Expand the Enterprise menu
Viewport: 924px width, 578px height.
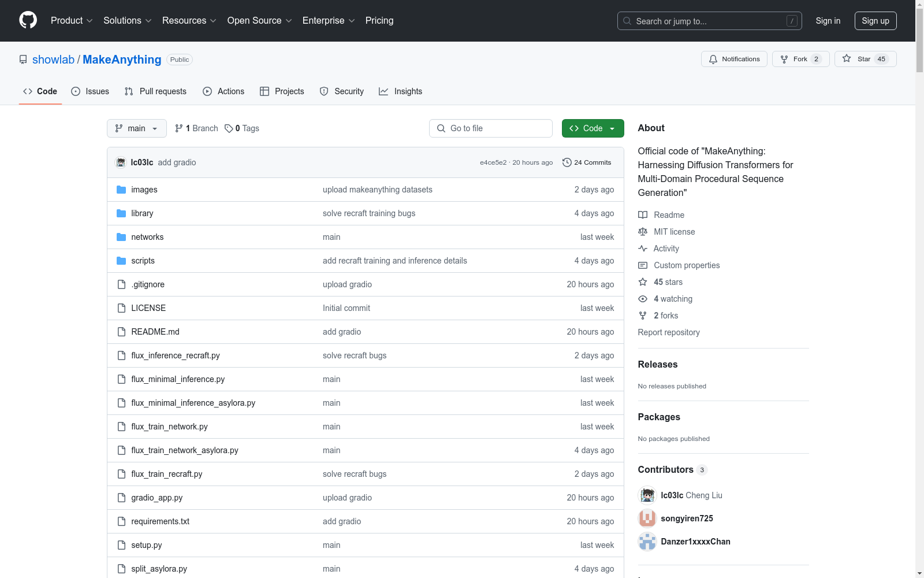click(329, 21)
